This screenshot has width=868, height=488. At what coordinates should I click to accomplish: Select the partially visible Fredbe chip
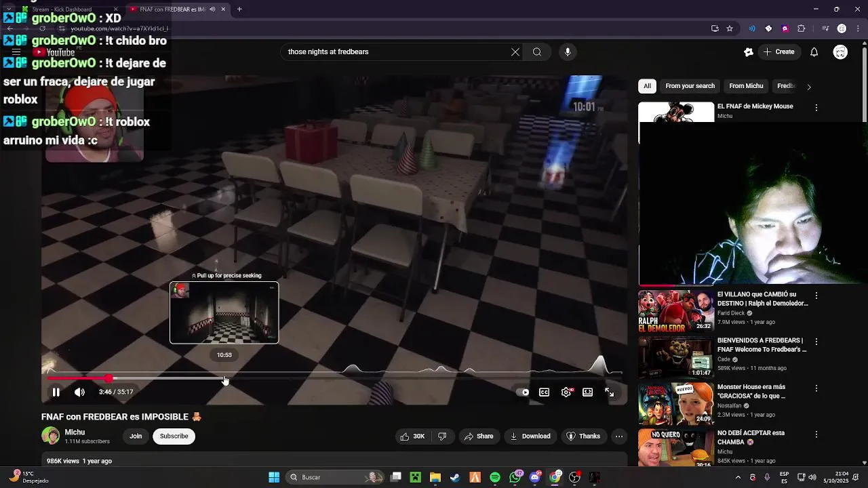tap(787, 86)
